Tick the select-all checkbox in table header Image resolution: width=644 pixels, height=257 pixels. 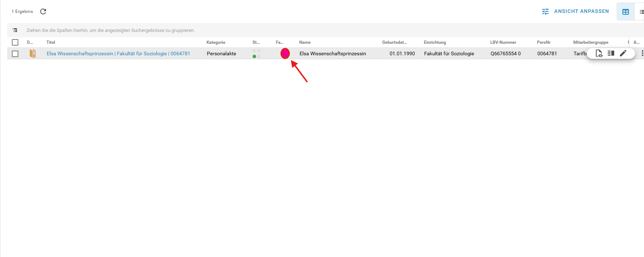tap(15, 42)
